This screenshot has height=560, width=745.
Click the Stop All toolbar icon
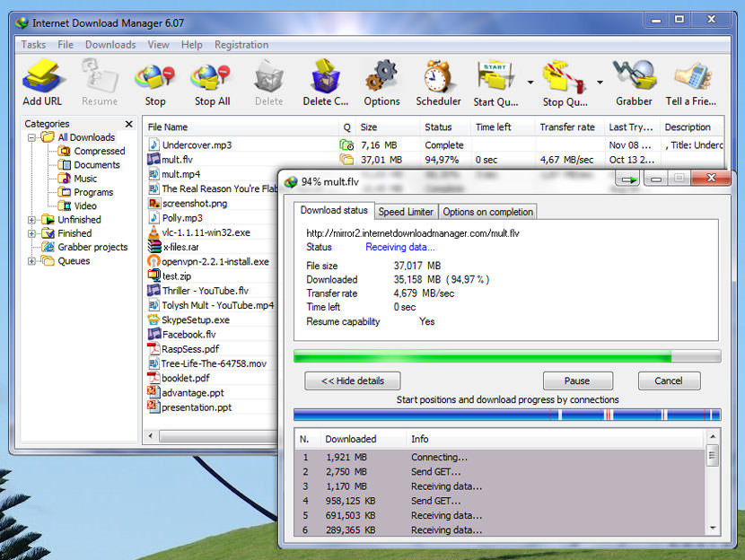point(212,77)
